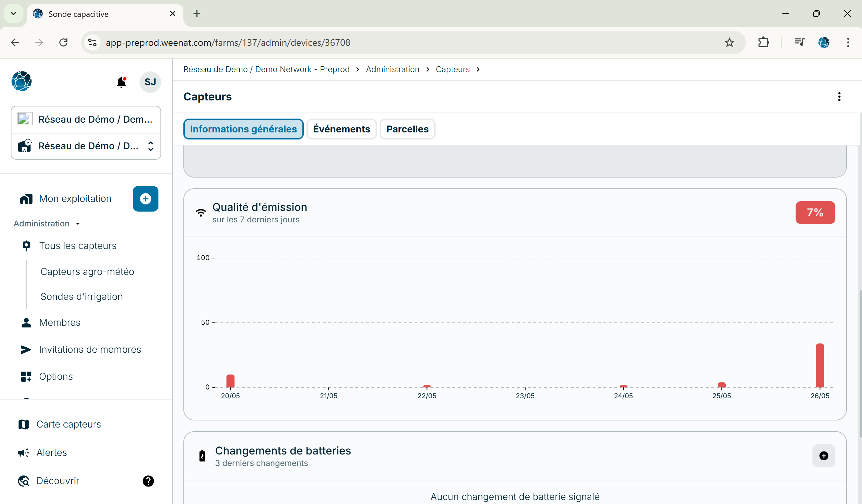The width and height of the screenshot is (862, 504).
Task: Reload the page
Action: tap(63, 42)
